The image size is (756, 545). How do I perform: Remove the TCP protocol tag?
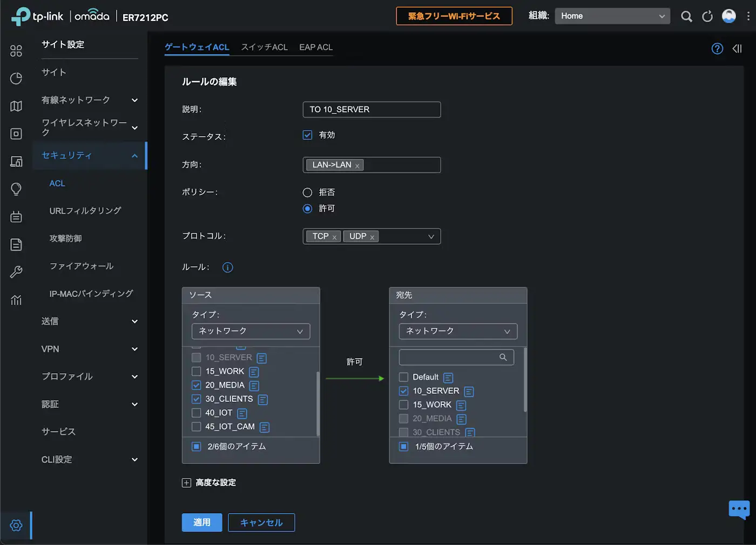(334, 237)
